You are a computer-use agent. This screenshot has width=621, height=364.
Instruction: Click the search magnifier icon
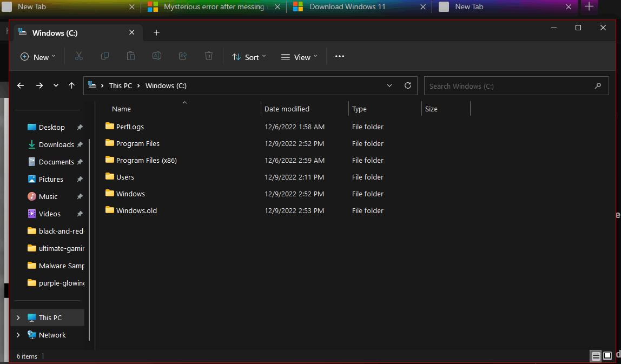598,86
